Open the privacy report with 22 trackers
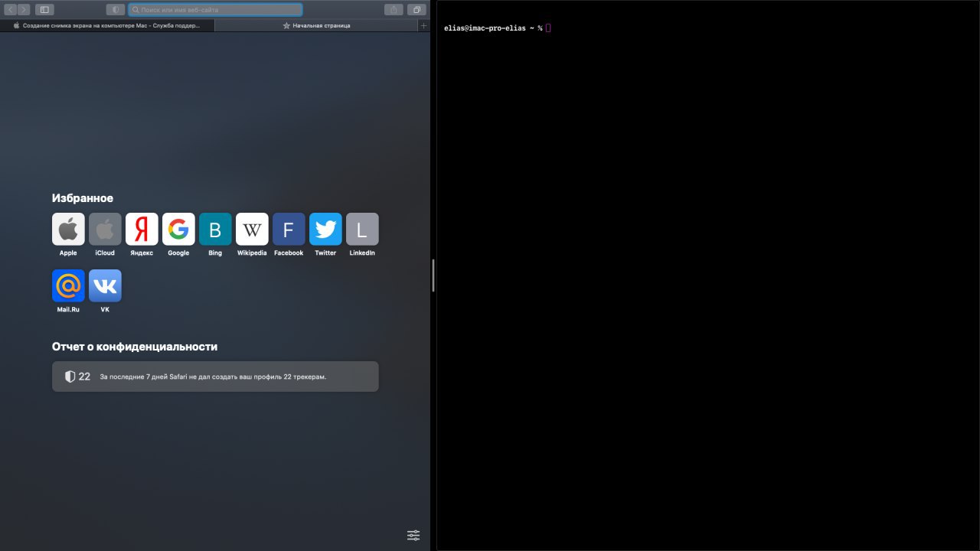The image size is (980, 551). coord(215,377)
